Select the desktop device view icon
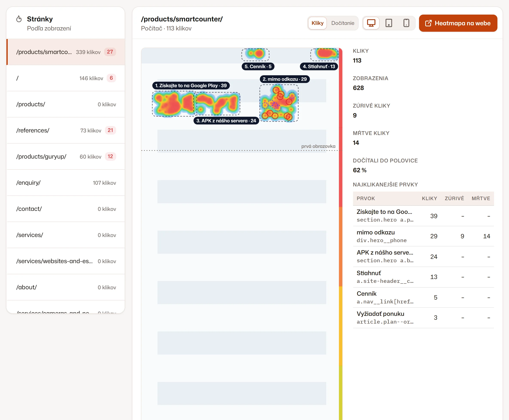The height and width of the screenshot is (420, 509). [371, 23]
